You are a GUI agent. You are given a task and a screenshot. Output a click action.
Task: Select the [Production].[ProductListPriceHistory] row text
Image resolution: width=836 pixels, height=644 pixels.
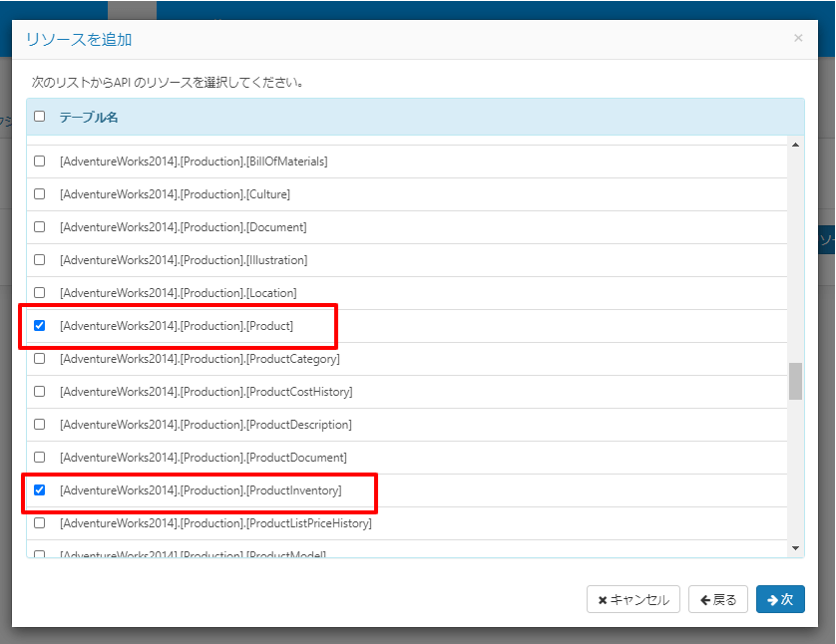click(215, 523)
